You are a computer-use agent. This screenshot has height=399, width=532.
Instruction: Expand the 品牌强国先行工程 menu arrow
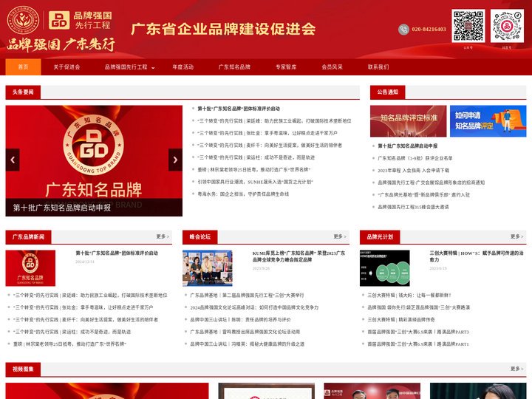point(153,67)
